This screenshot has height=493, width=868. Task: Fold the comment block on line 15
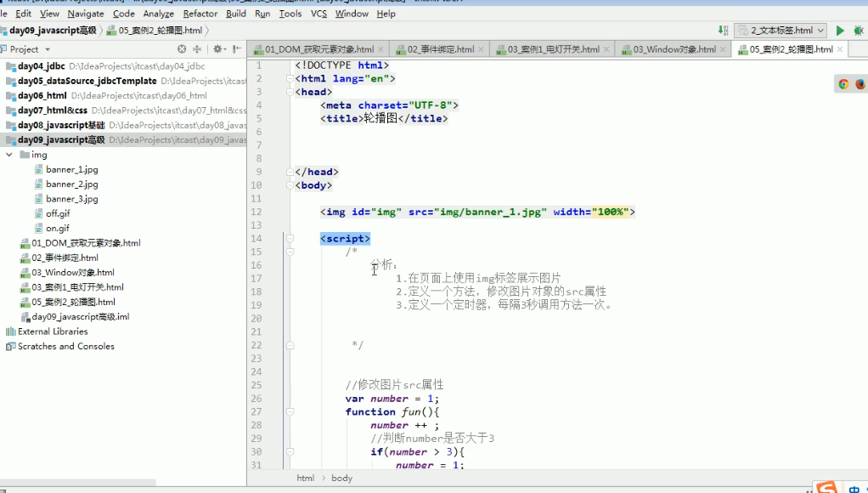pyautogui.click(x=290, y=252)
